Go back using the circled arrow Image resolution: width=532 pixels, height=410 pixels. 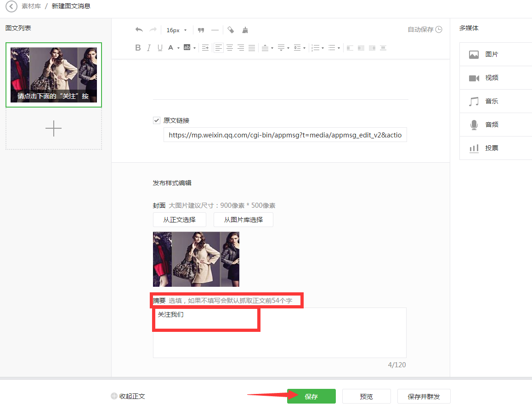click(x=11, y=6)
